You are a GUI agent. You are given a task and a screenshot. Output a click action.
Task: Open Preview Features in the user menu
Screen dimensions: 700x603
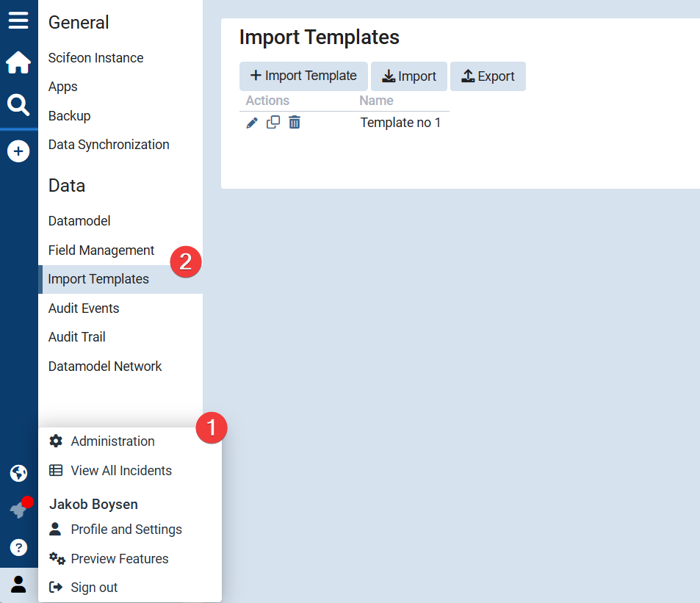119,559
